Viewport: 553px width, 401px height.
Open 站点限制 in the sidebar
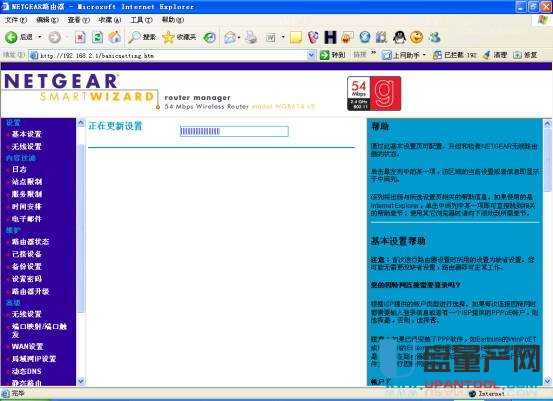click(27, 182)
